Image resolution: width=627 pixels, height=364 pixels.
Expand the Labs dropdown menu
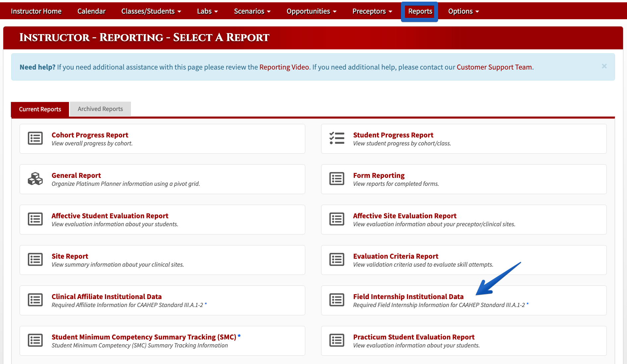[x=207, y=11]
